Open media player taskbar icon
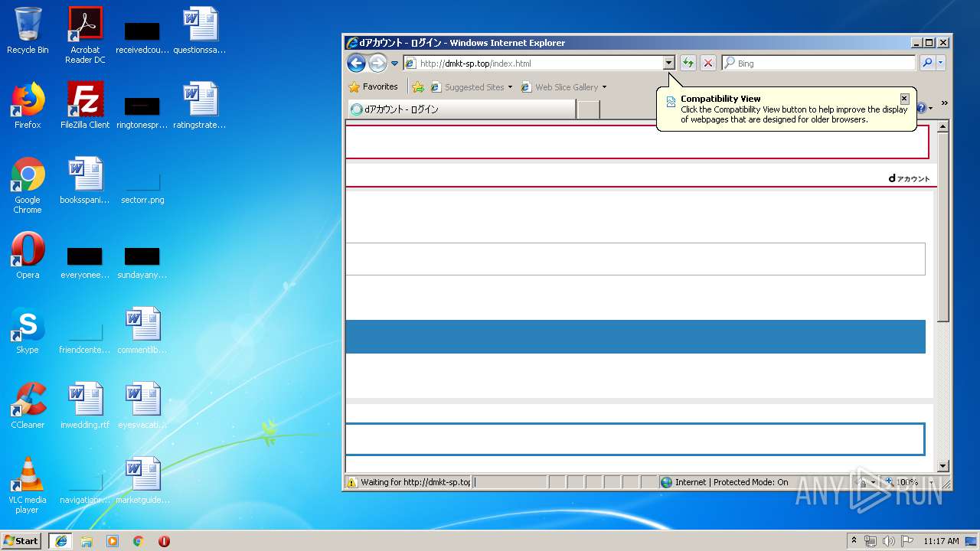The image size is (980, 551). (x=113, y=540)
